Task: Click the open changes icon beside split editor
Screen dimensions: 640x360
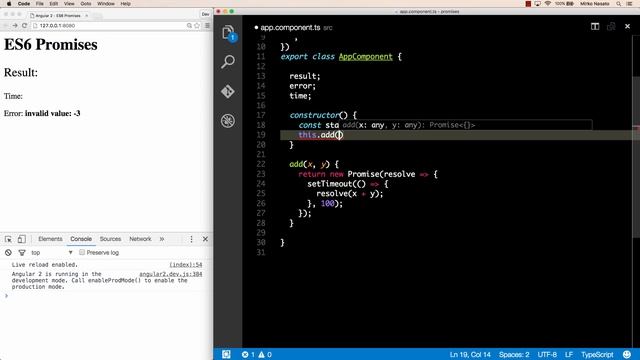Action: pos(611,27)
